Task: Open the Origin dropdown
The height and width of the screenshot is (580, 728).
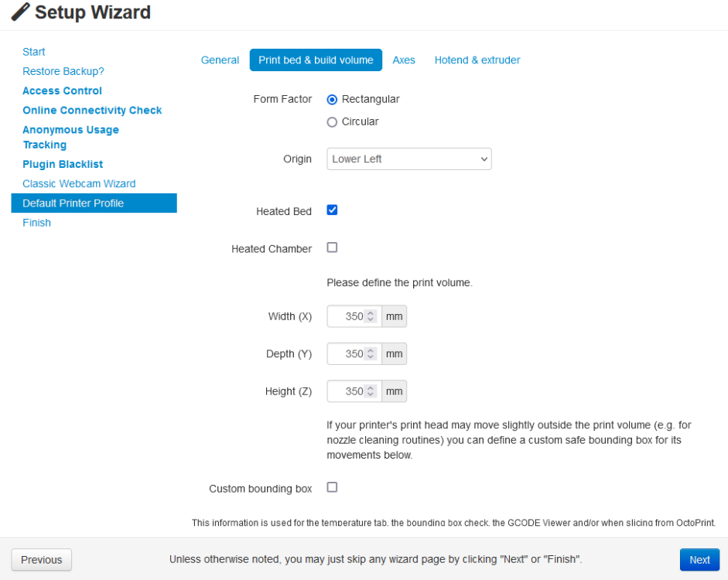Action: point(408,159)
